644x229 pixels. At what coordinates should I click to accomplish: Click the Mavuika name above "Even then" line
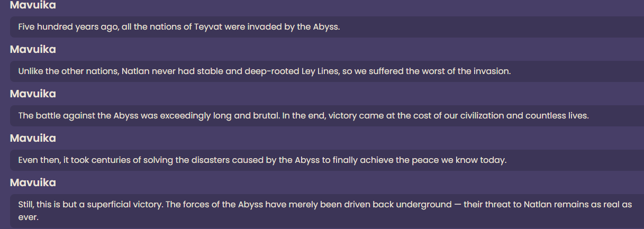tap(33, 138)
